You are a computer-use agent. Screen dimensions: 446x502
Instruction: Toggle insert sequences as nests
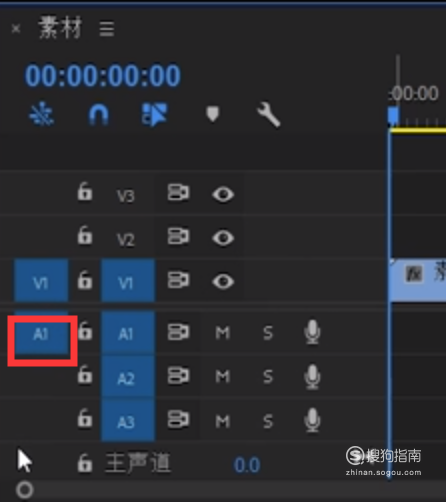point(41,114)
